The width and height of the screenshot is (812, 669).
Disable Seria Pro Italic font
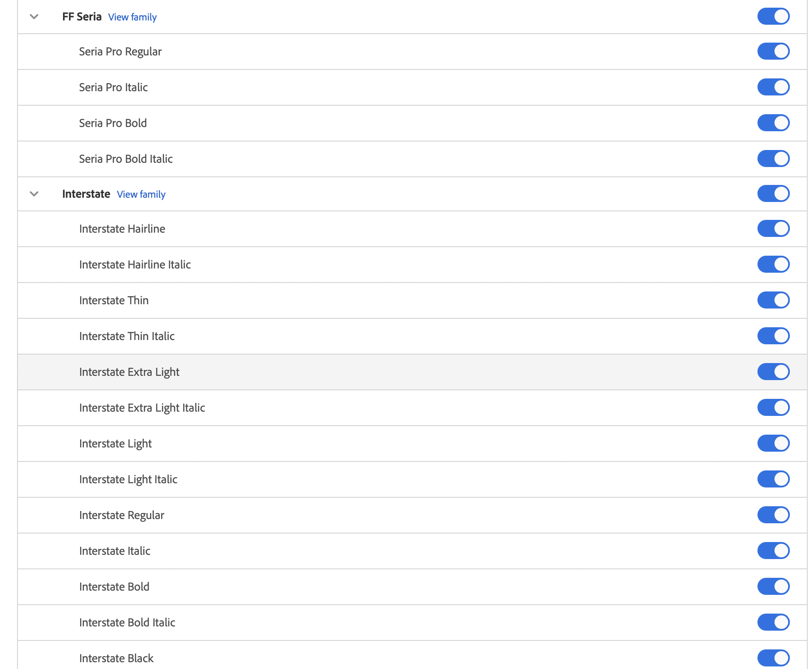point(773,87)
